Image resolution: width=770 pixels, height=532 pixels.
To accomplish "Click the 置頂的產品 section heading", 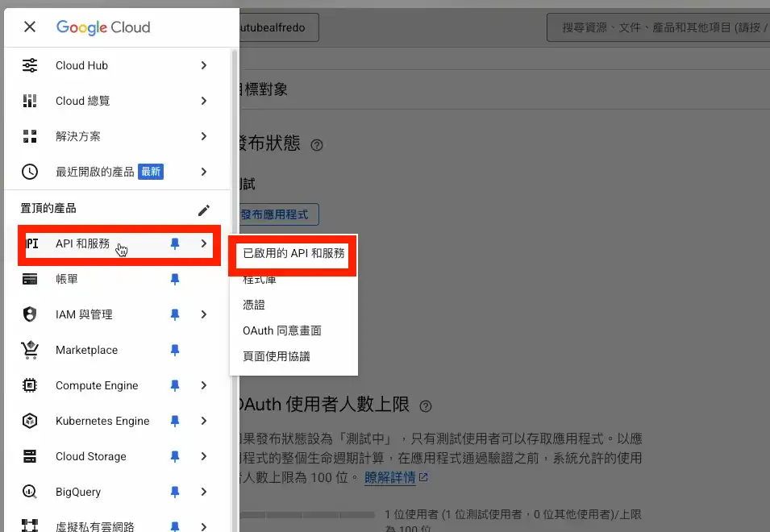I will click(48, 208).
